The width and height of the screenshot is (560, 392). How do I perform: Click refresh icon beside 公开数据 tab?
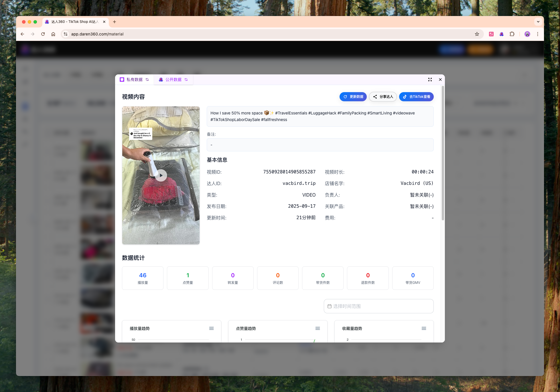click(186, 80)
